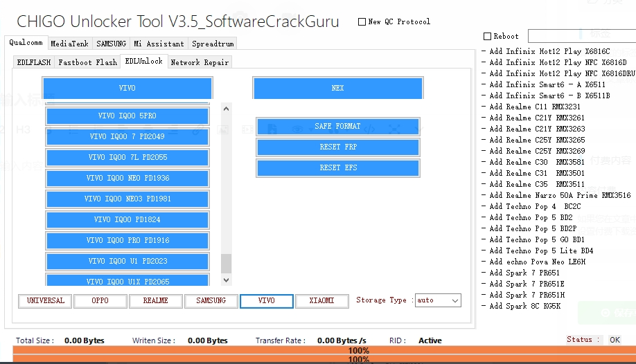The image size is (636, 364).
Task: Open the EDLFLASH sub-tab
Action: (34, 62)
